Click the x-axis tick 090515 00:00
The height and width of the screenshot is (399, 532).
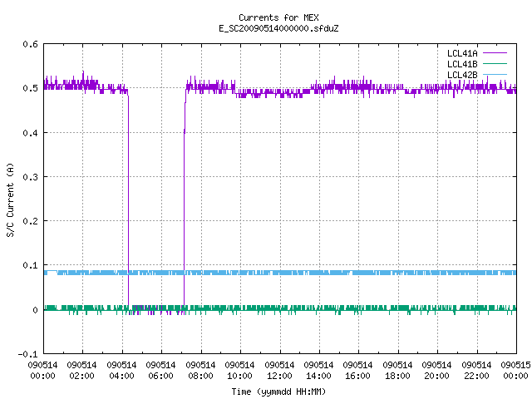click(515, 371)
